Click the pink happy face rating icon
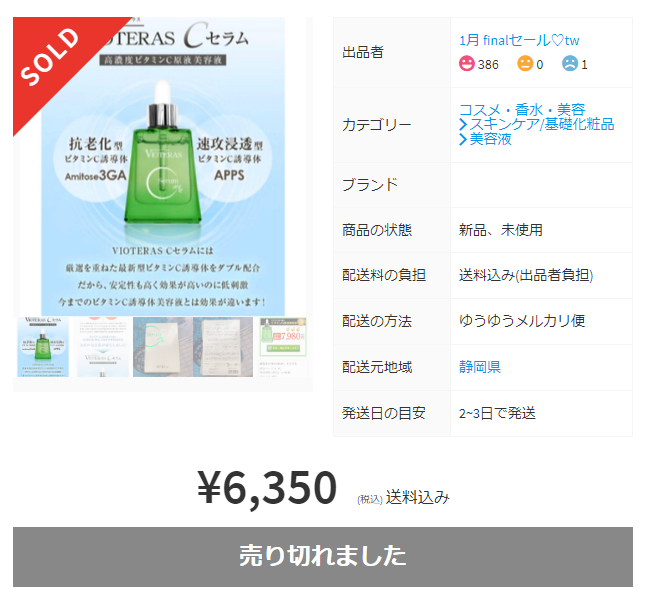 [x=466, y=64]
